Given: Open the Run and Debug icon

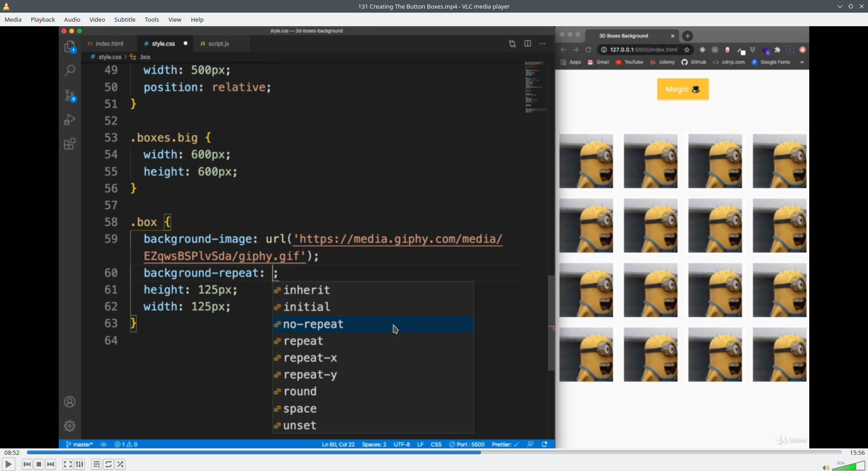Looking at the screenshot, I should (x=70, y=119).
